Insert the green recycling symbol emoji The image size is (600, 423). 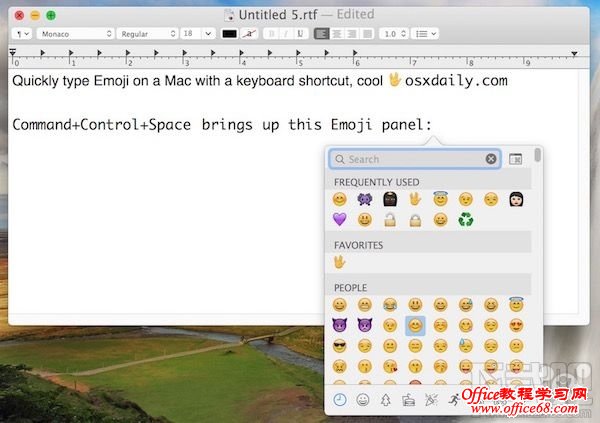coord(466,220)
